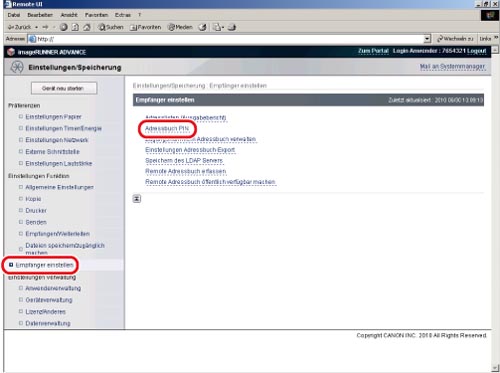The width and height of the screenshot is (500, 373).
Task: Open the Adressbuch PIN link
Action: [167, 128]
